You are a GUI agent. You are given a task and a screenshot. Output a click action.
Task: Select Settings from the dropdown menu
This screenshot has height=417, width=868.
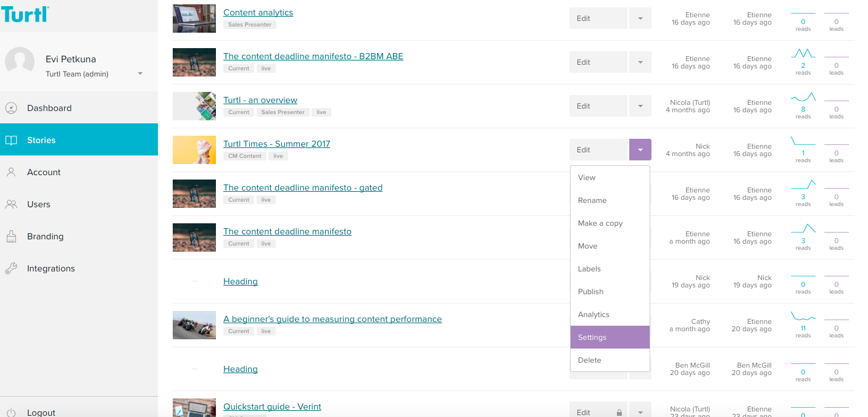[610, 337]
